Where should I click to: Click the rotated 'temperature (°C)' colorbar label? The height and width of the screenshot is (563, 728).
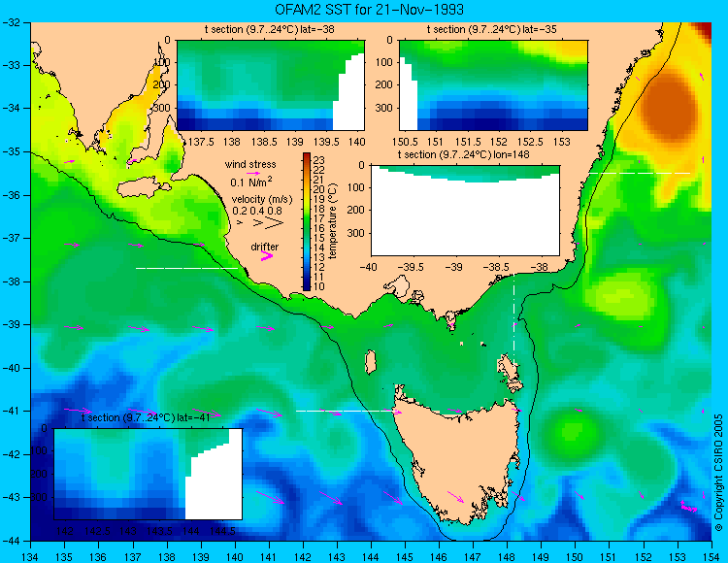332,221
